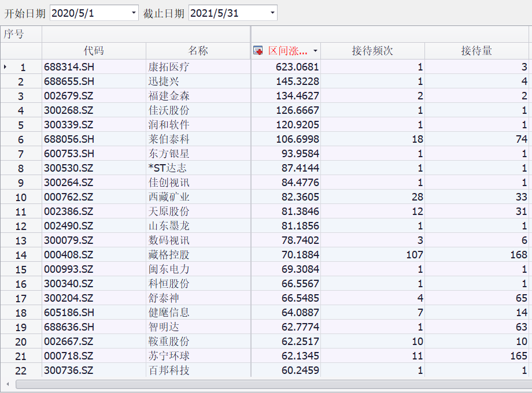
Task: Select value cell 106.6998
Action: [286, 139]
